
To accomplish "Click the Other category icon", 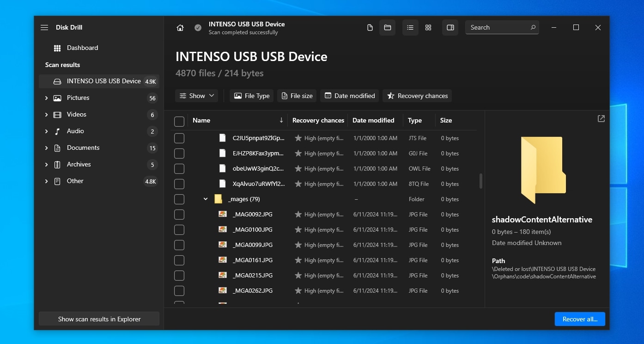I will (57, 181).
